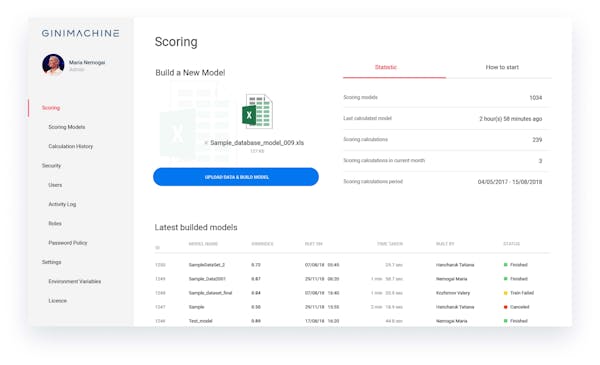Click the Sample_database_model_009.xls file name

[257, 143]
